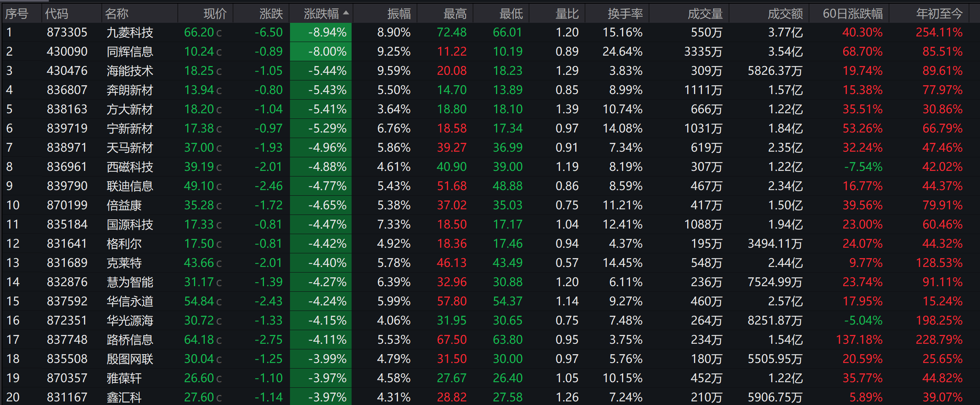Click the 序号 column header
Image resolution: width=980 pixels, height=405 pixels.
click(16, 14)
